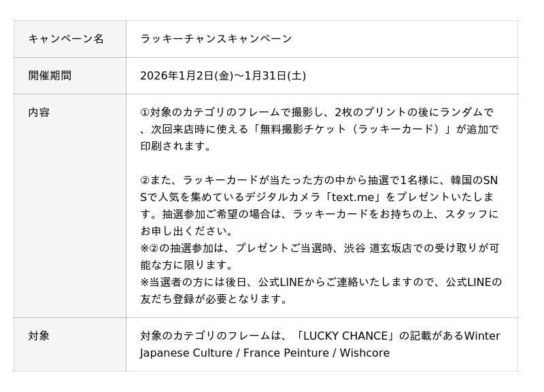The height and width of the screenshot is (392, 544).
Task: Click the 開催期間 header cell
Action: (50, 75)
